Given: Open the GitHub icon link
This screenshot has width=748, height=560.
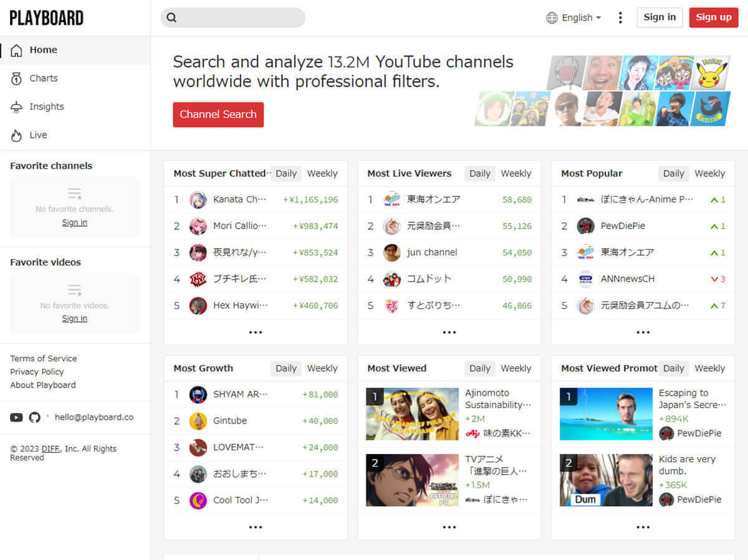Looking at the screenshot, I should coord(35,417).
